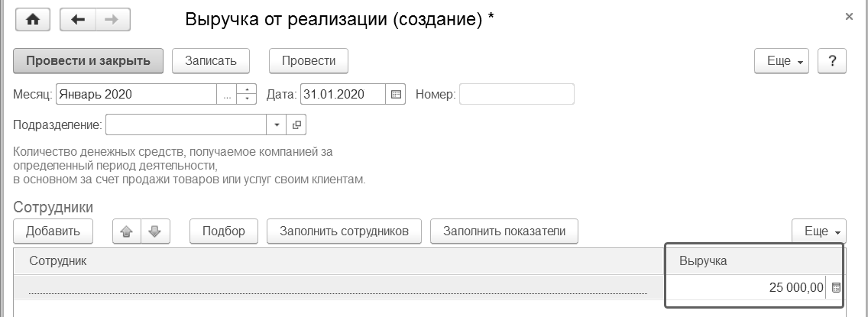Go to the home page icon
The width and height of the screenshot is (868, 317).
coord(33,20)
